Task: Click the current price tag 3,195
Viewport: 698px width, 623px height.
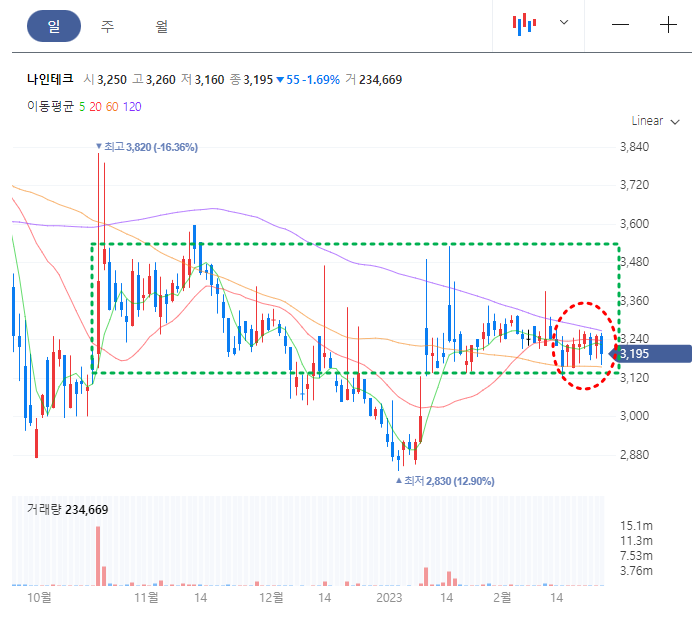Action: pos(650,354)
